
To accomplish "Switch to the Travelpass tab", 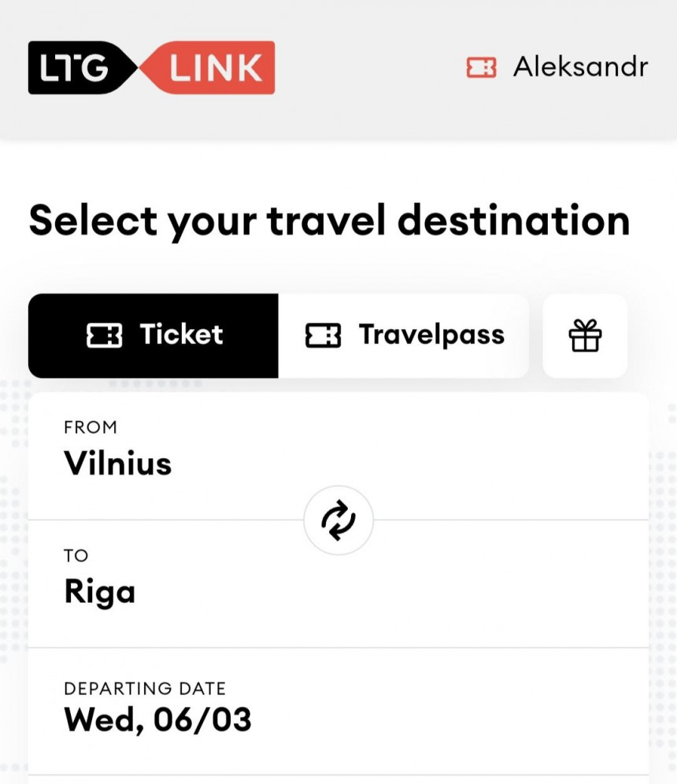I will pyautogui.click(x=431, y=335).
